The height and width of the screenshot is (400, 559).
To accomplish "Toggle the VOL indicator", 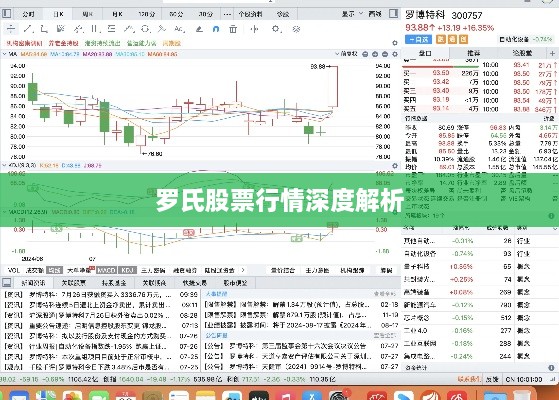I will coord(13,270).
